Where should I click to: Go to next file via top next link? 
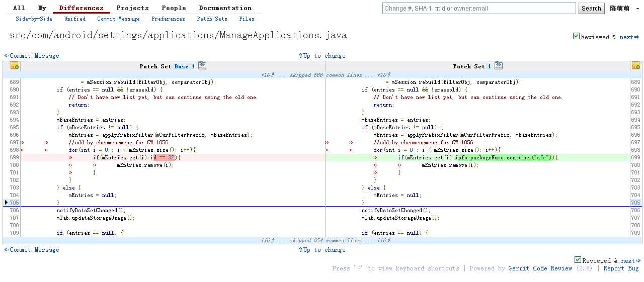tap(629, 37)
